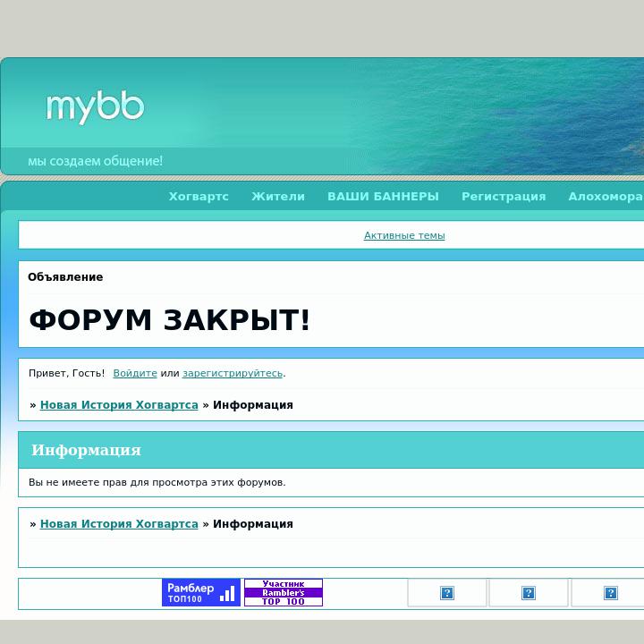The height and width of the screenshot is (644, 644).
Task: Click the Информация section header
Action: tap(86, 450)
